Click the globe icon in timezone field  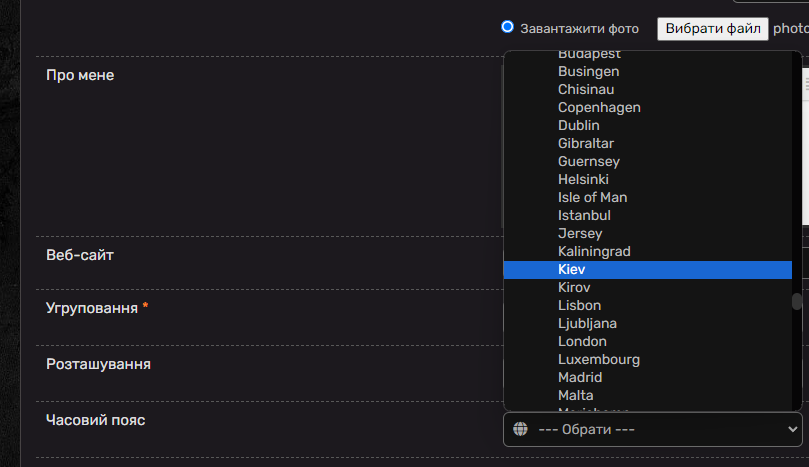click(x=520, y=429)
